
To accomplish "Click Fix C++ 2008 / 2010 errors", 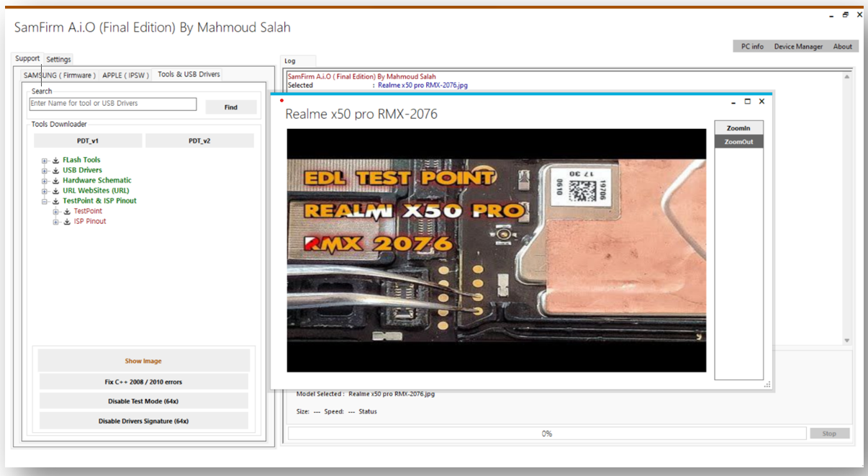I will point(143,382).
